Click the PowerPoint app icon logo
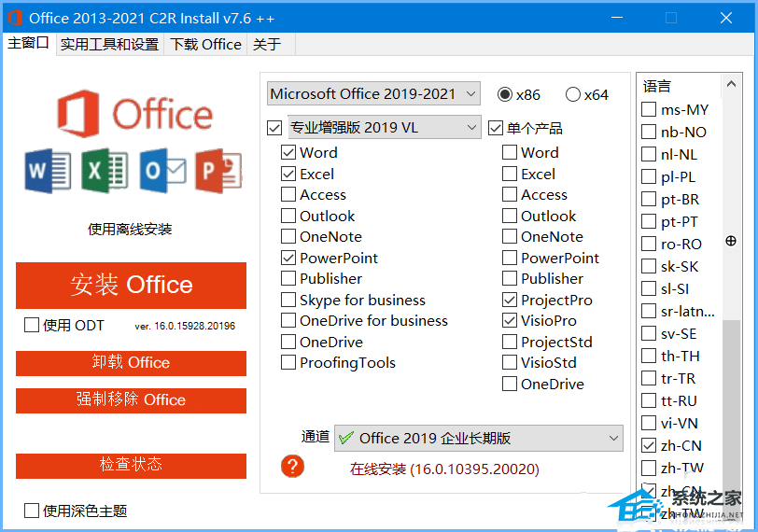This screenshot has height=532, width=758. [x=218, y=171]
